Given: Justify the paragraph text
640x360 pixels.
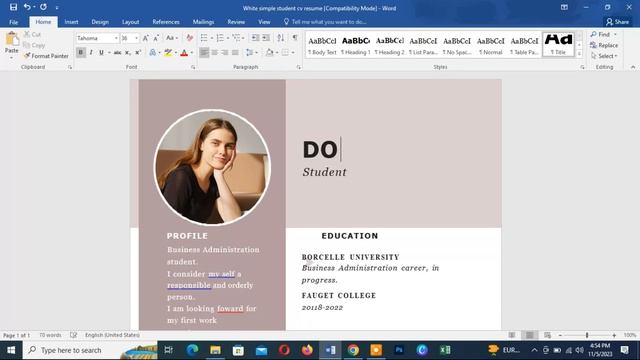Looking at the screenshot, I should [235, 53].
